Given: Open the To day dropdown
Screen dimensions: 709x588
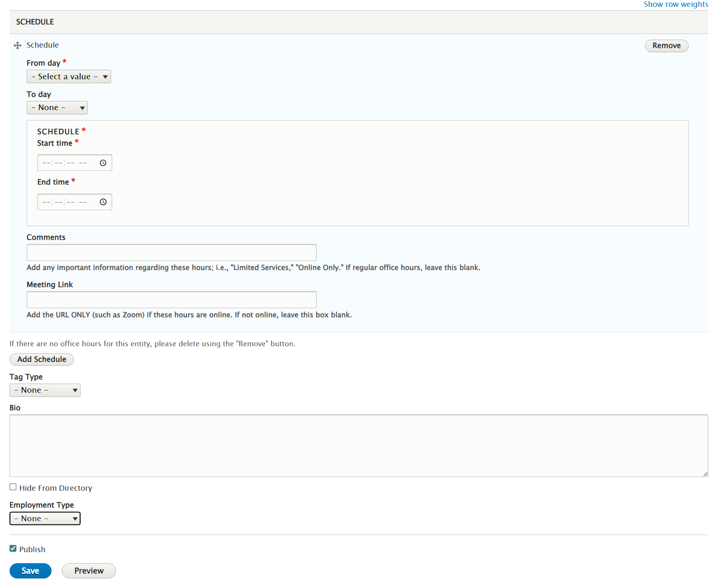Looking at the screenshot, I should 57,107.
